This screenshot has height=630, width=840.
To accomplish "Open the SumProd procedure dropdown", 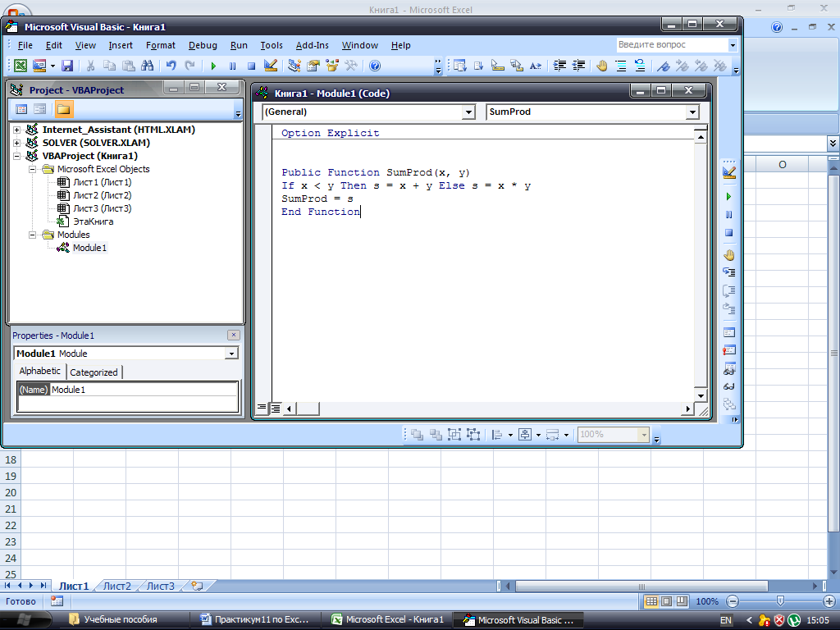I will tap(692, 112).
